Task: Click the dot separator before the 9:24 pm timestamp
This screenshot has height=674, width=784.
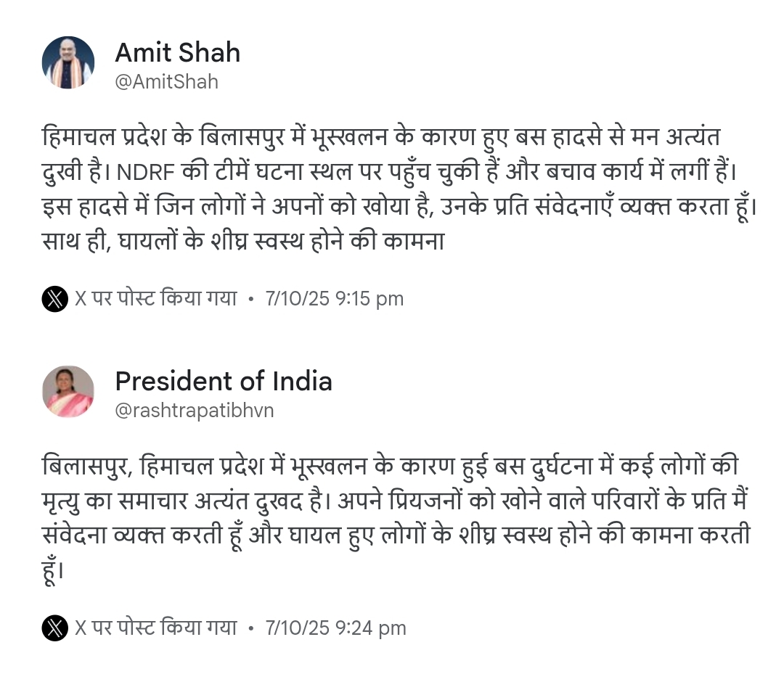Action: 251,628
